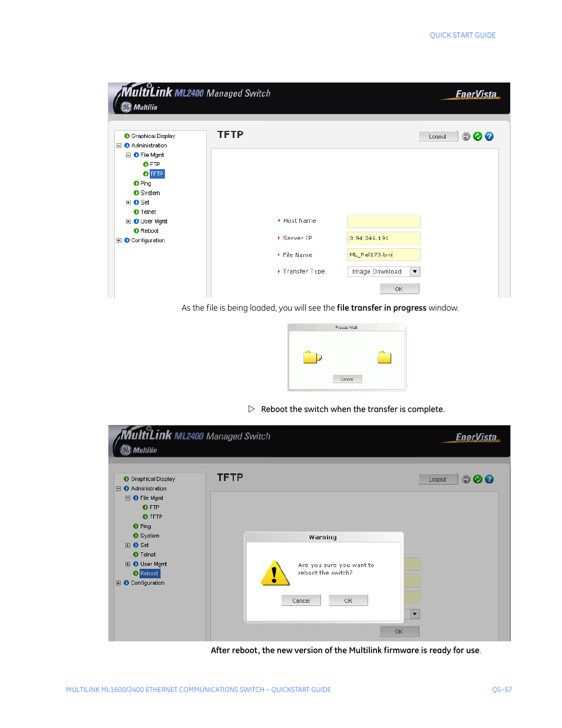
Task: Select Telnet in the lower tree
Action: [x=148, y=555]
